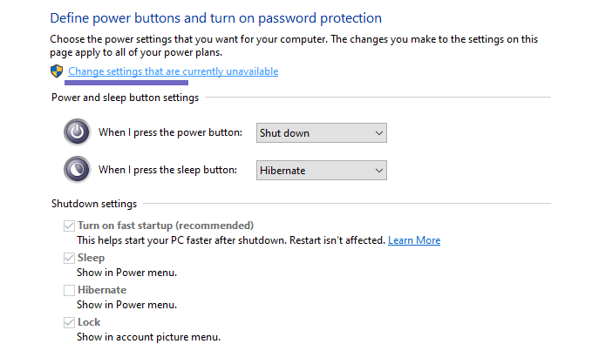
Task: Enable the Hibernate power menu checkbox
Action: (x=69, y=290)
